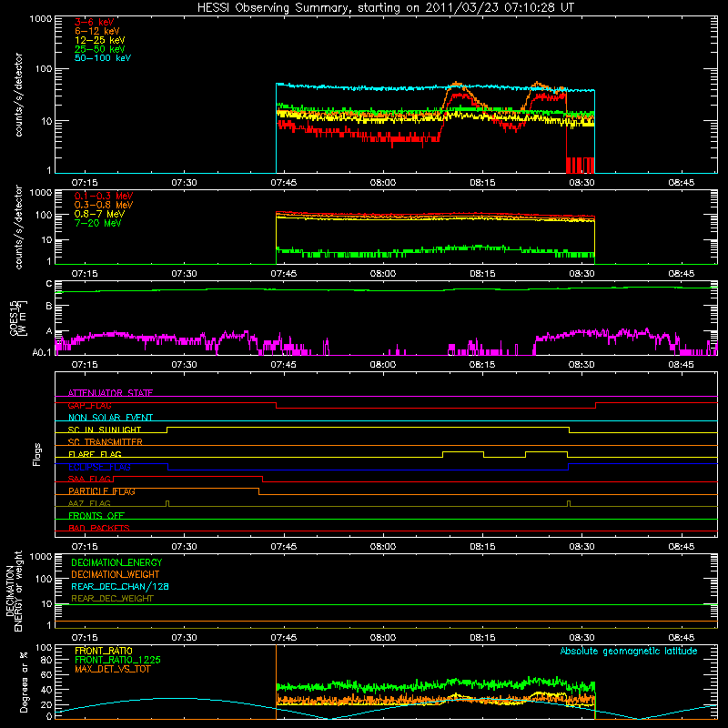The height and width of the screenshot is (728, 728).
Task: Click the second flare interval bump on FLARE_FLAG line
Action: pos(547,454)
